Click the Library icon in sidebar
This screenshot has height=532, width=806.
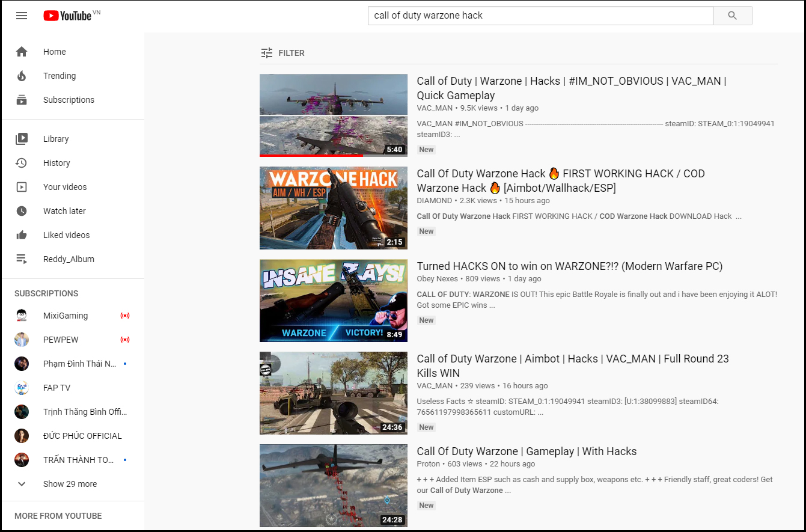(x=22, y=139)
